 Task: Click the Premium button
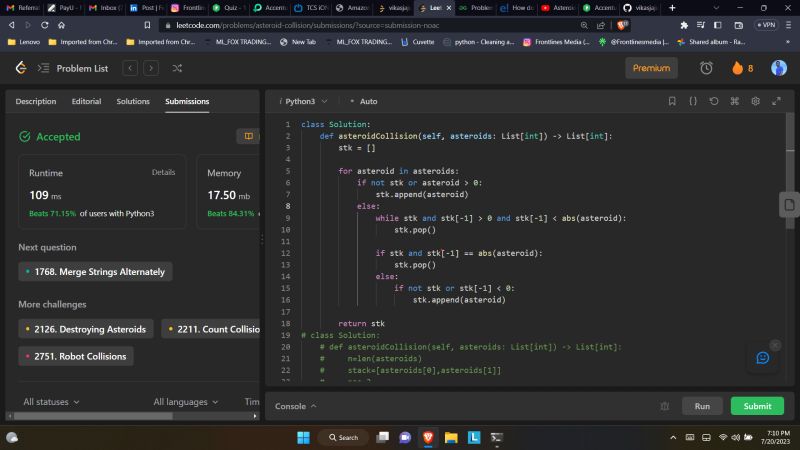652,68
